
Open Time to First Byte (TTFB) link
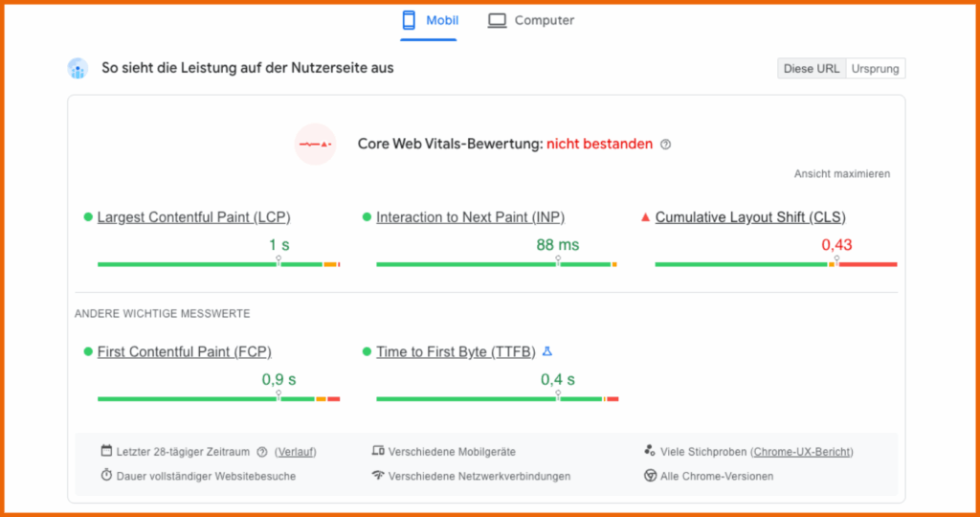tap(456, 352)
